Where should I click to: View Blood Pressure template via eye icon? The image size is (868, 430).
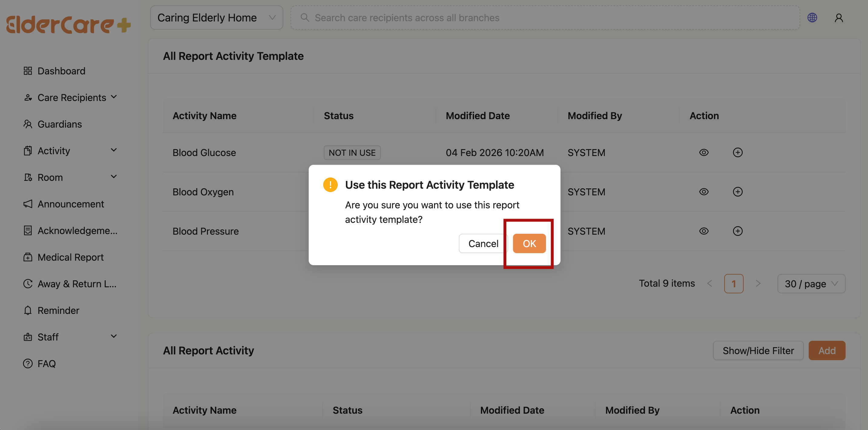[x=704, y=231]
